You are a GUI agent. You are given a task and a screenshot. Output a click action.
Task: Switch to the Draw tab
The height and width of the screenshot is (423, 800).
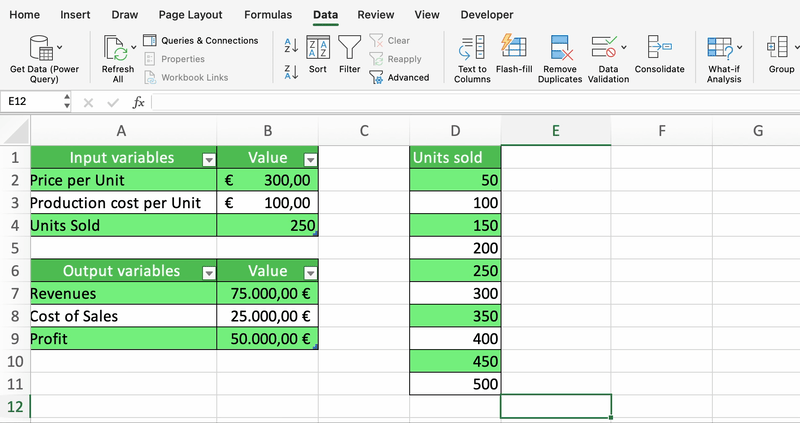(124, 15)
